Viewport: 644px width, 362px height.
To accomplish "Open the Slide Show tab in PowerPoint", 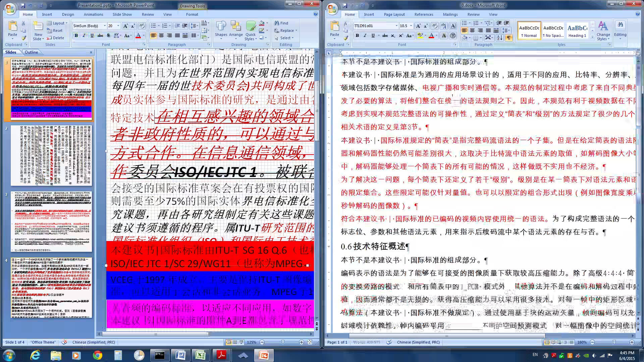I will (122, 14).
